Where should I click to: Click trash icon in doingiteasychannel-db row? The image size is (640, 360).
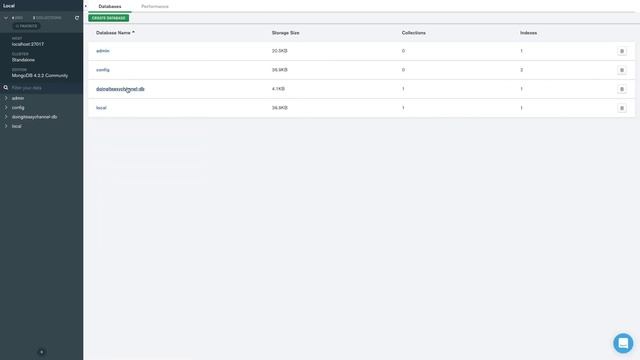click(622, 89)
